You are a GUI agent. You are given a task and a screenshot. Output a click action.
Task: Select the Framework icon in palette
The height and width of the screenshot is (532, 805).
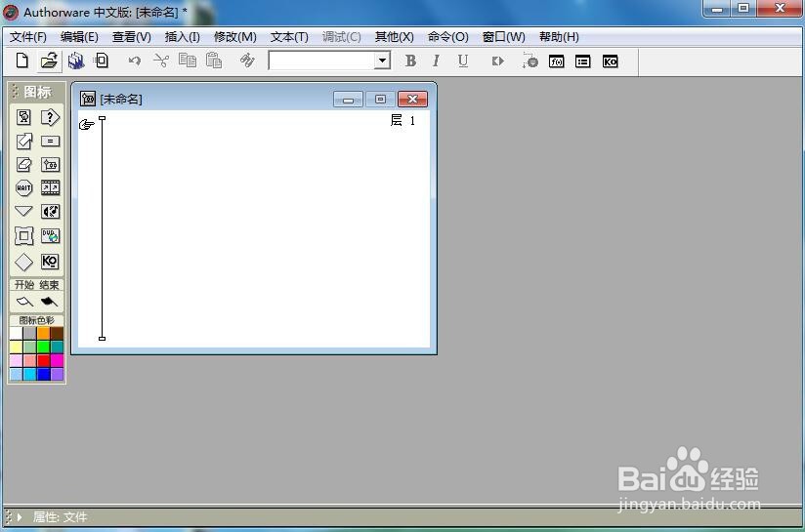(23, 236)
